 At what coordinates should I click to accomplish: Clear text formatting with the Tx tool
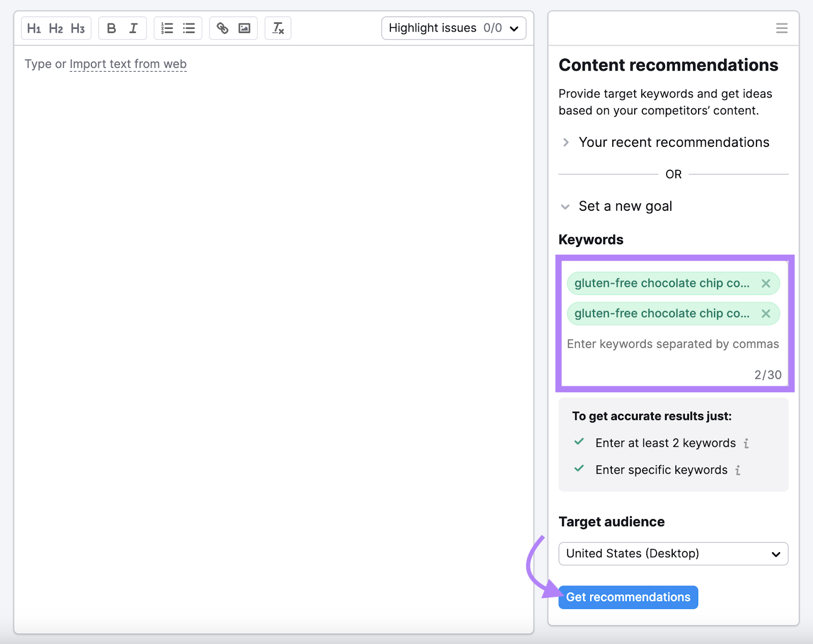point(277,28)
